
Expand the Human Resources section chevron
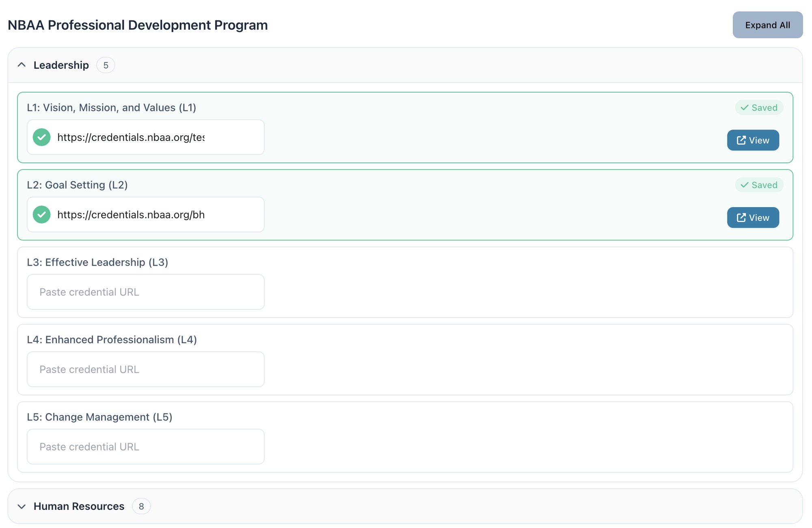[22, 506]
